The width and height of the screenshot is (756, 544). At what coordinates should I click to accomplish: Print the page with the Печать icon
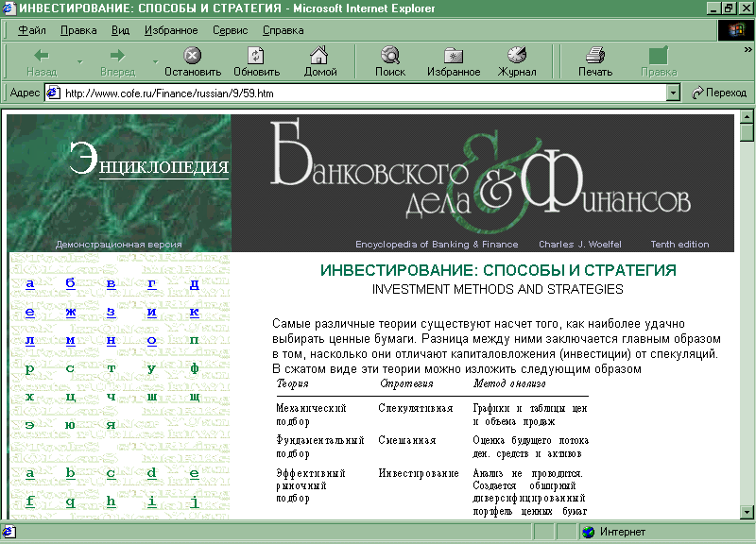(595, 56)
